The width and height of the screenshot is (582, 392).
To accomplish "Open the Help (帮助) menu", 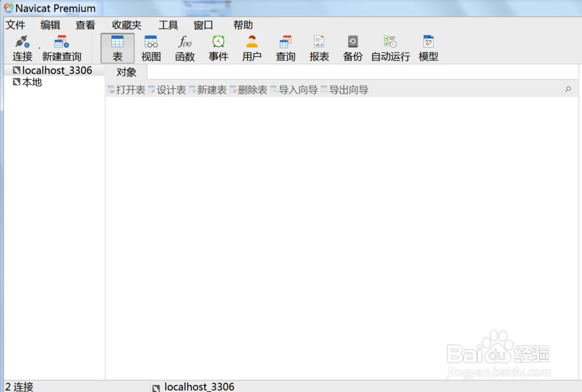I will coord(243,25).
